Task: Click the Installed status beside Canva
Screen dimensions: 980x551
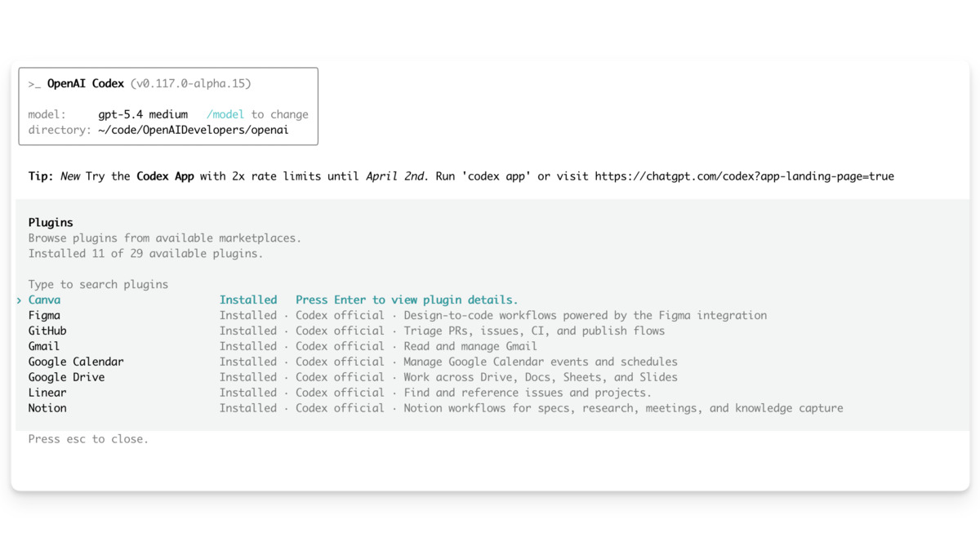Action: (248, 300)
